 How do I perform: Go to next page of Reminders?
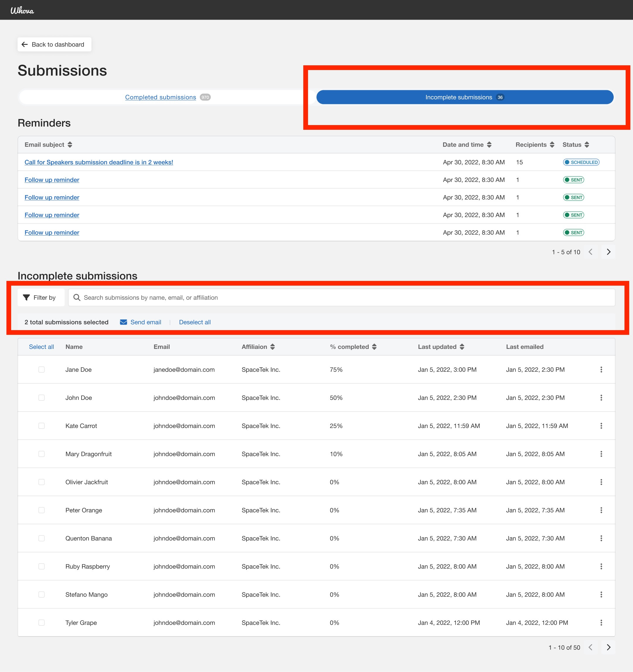click(608, 252)
